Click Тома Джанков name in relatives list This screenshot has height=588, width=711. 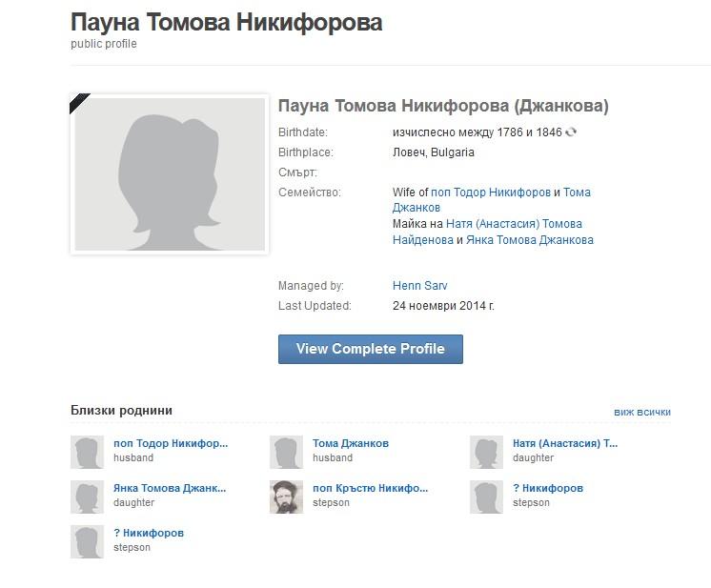coord(350,443)
